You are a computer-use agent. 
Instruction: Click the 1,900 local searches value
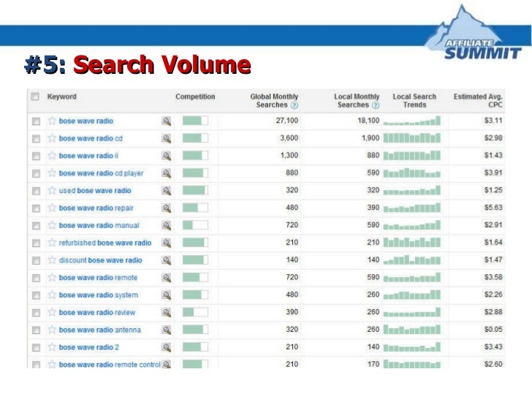[370, 138]
